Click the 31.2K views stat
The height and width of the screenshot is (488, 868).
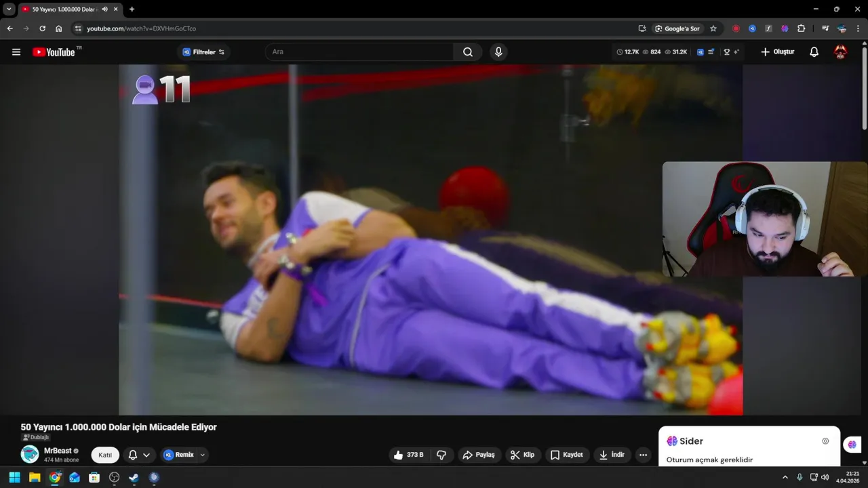coord(676,52)
